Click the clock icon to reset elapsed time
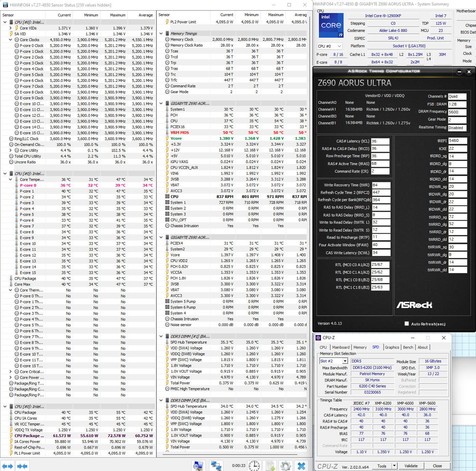Image resolution: width=476 pixels, height=471 pixels. (x=254, y=466)
